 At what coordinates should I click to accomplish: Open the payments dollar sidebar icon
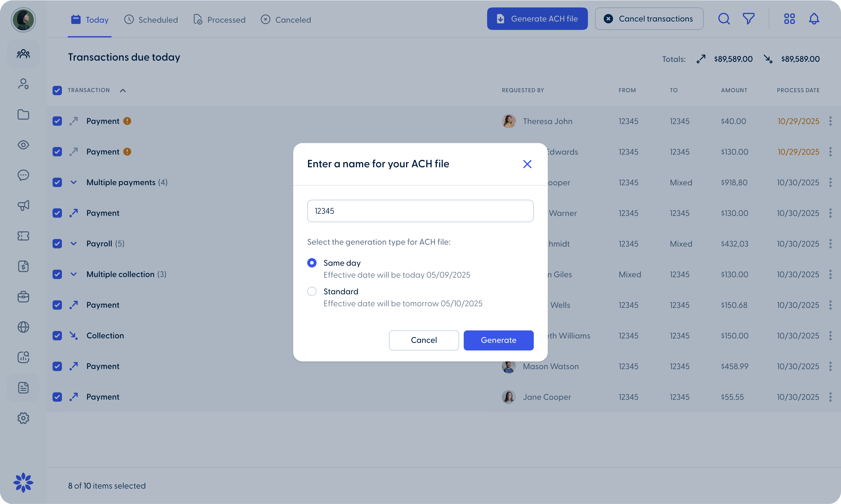pos(23,266)
